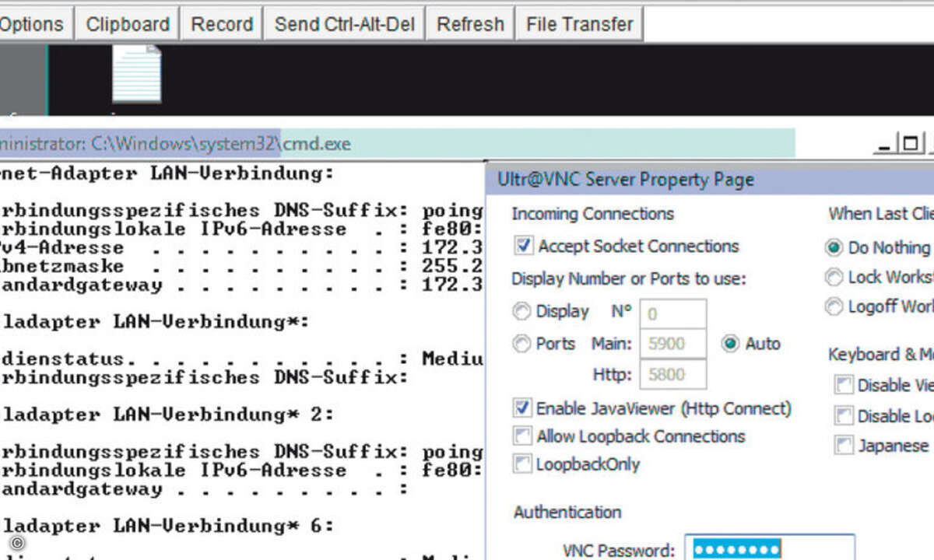Select the text document icon on remote desktop
The height and width of the screenshot is (560, 934).
[136, 75]
